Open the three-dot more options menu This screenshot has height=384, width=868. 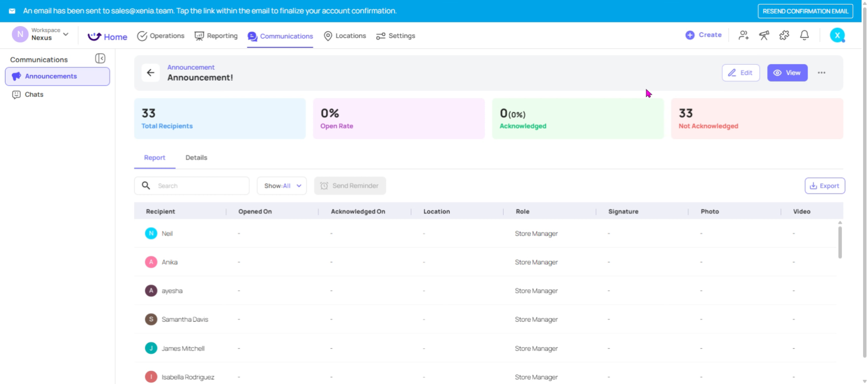click(x=821, y=73)
